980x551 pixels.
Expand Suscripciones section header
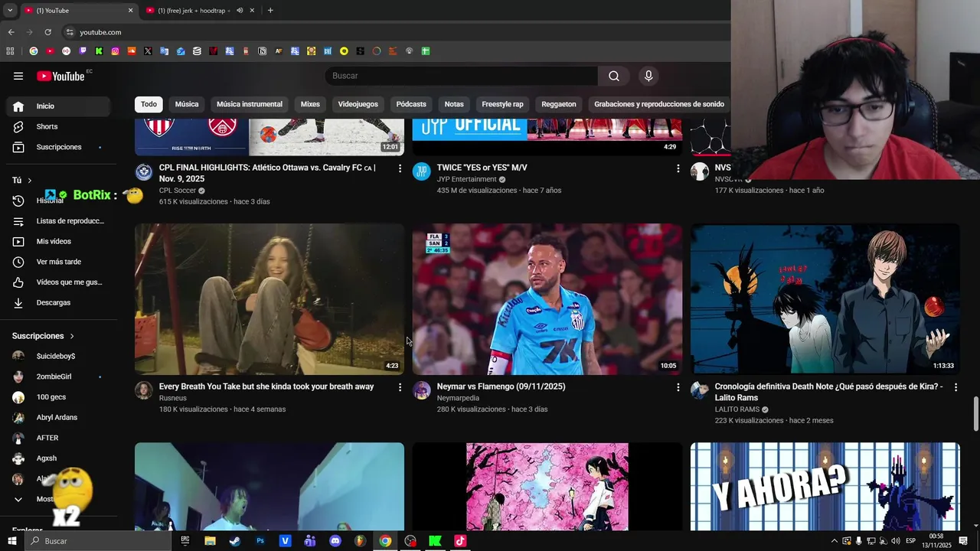[x=44, y=336]
